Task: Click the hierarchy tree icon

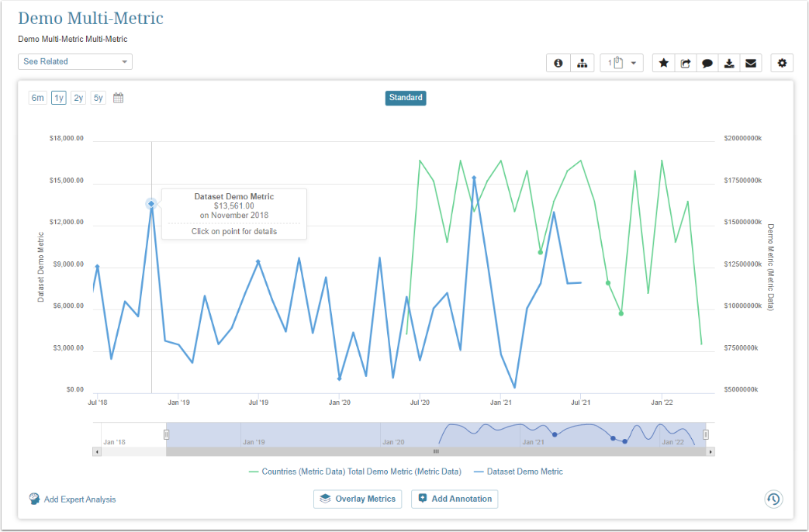Action: [582, 64]
